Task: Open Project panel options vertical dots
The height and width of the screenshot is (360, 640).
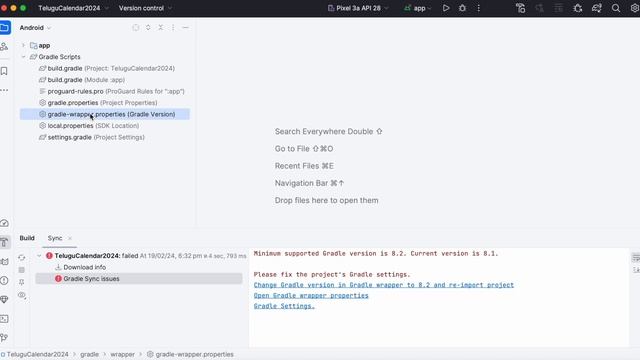Action: point(173,27)
